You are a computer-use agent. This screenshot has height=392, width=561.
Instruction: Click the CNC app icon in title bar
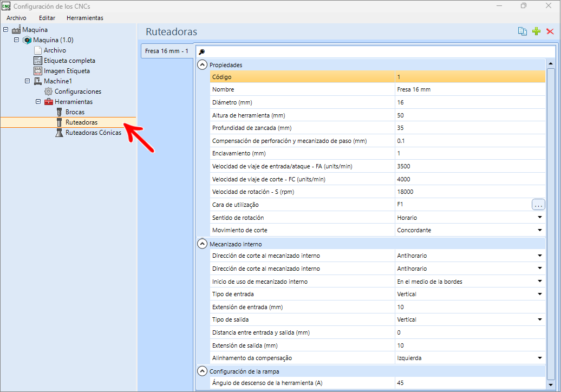[x=6, y=6]
